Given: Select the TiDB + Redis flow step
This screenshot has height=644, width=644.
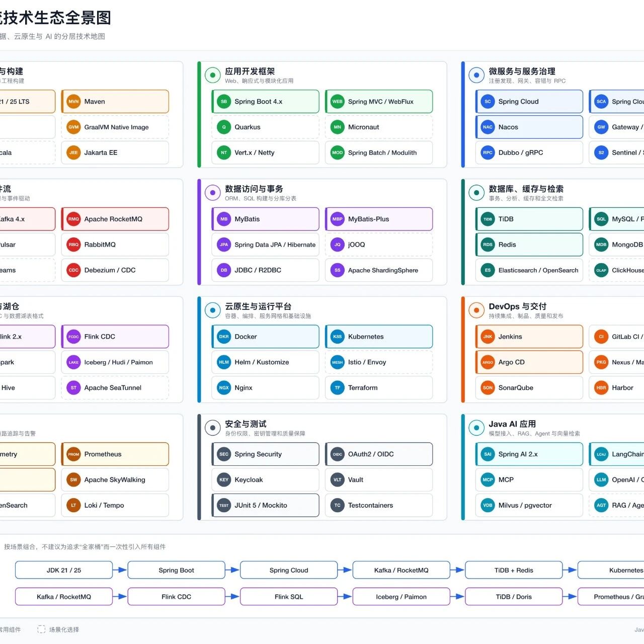Looking at the screenshot, I should click(514, 571).
